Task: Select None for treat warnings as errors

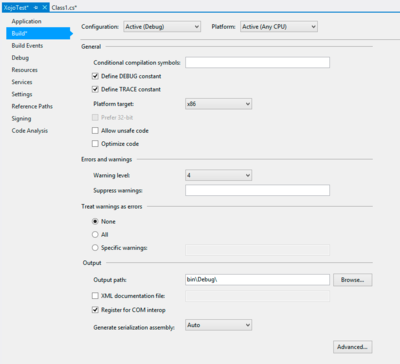Action: [95, 221]
